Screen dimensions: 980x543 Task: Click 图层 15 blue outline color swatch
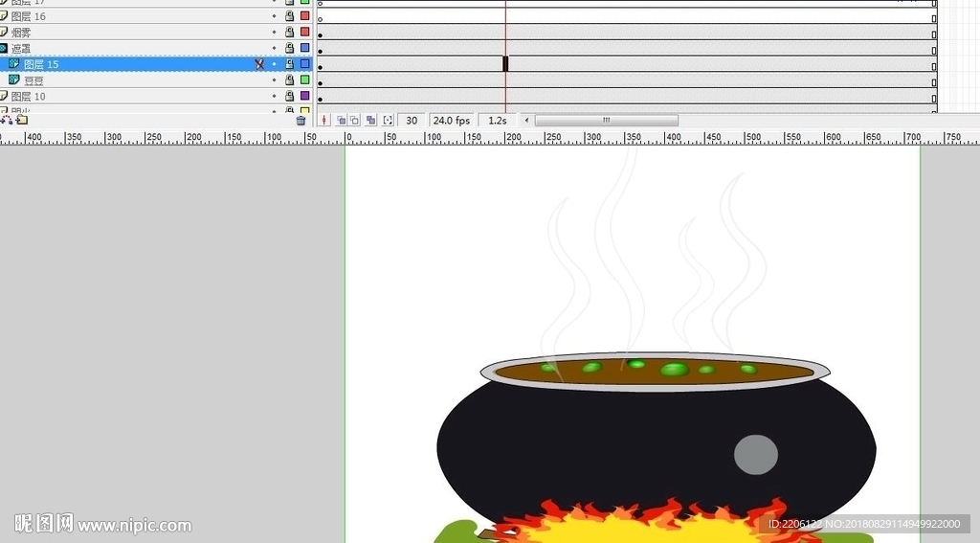[305, 64]
